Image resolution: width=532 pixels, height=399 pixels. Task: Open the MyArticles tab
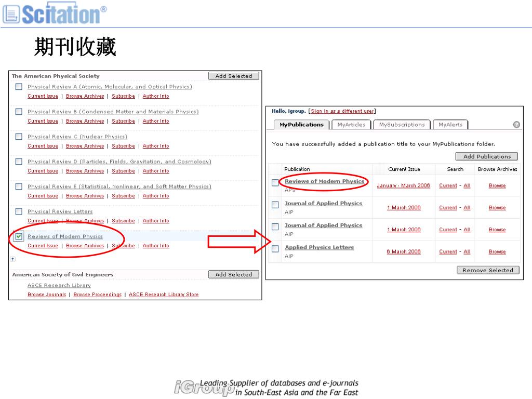tap(351, 125)
